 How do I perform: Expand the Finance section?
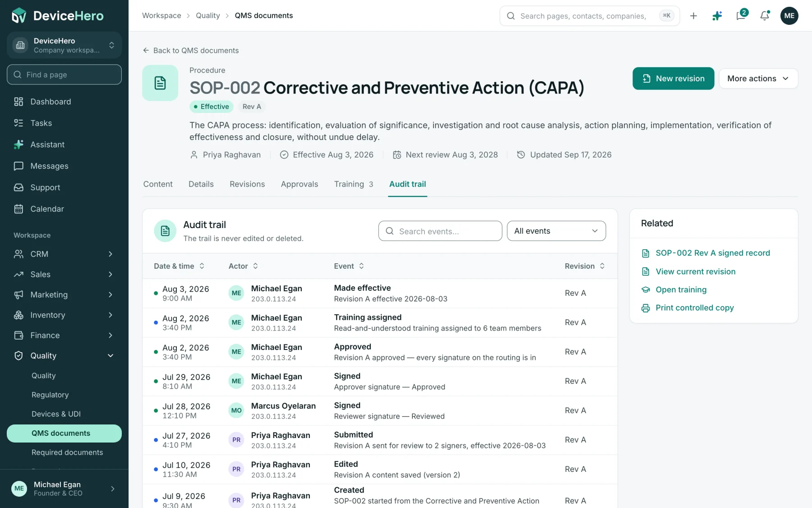[x=64, y=335]
